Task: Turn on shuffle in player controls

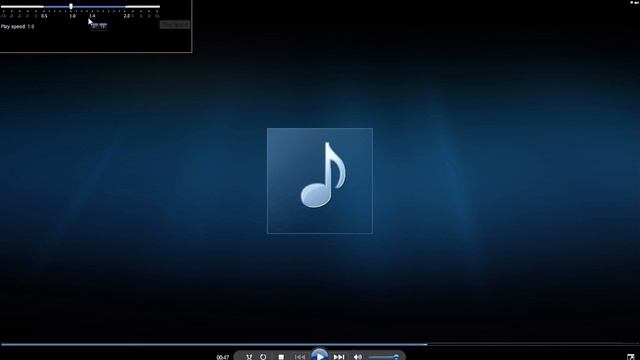Action: 249,357
